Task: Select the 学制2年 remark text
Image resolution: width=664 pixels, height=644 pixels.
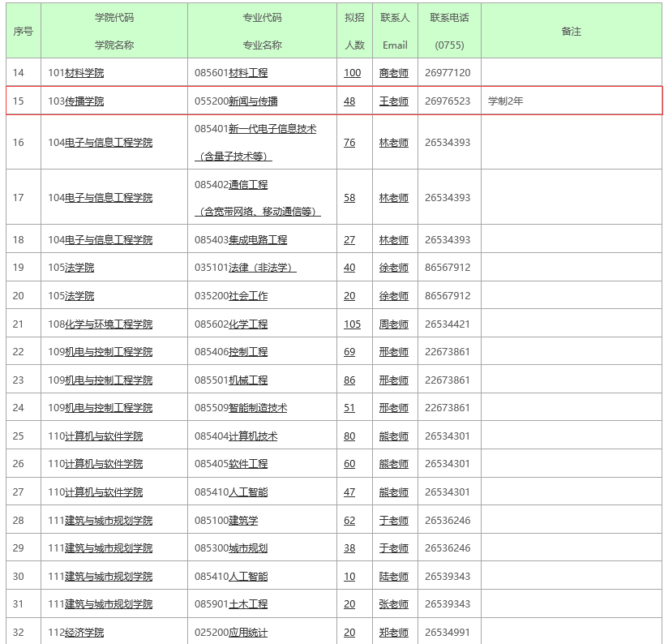Action: point(506,101)
